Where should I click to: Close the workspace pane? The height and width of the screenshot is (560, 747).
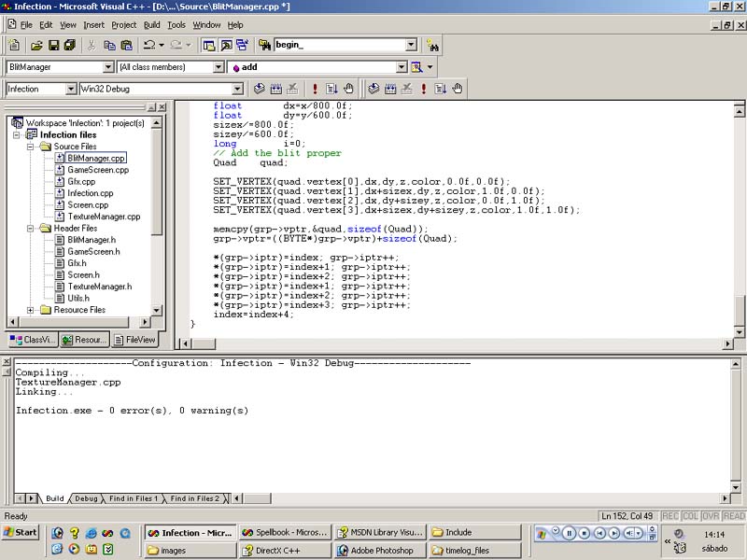coord(162,107)
